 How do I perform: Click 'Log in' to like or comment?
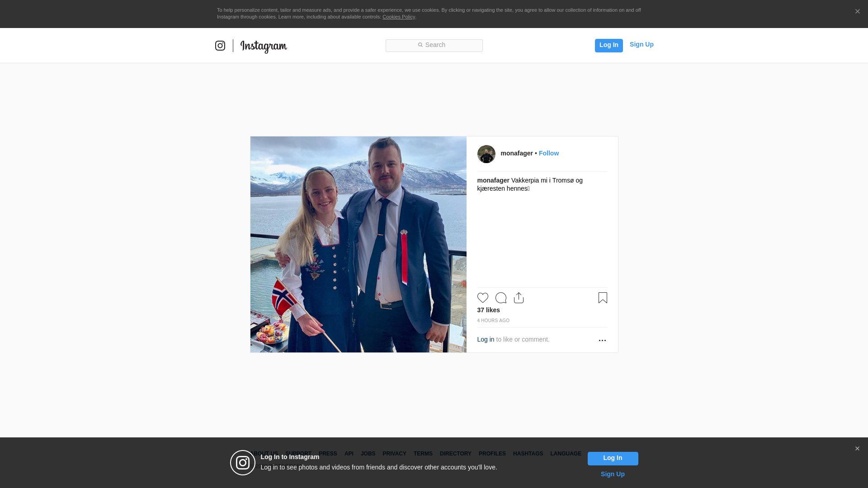tap(486, 339)
